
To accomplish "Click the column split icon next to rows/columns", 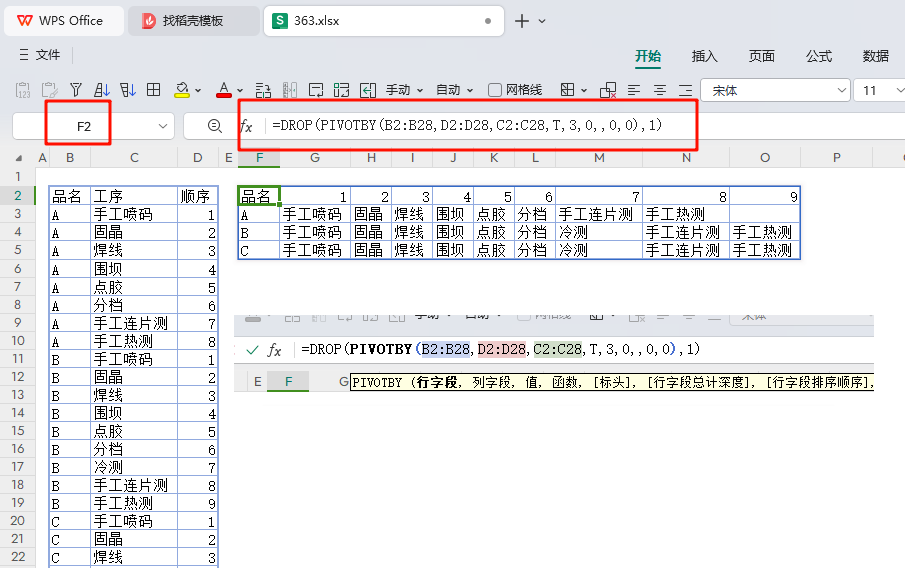I will pyautogui.click(x=290, y=90).
